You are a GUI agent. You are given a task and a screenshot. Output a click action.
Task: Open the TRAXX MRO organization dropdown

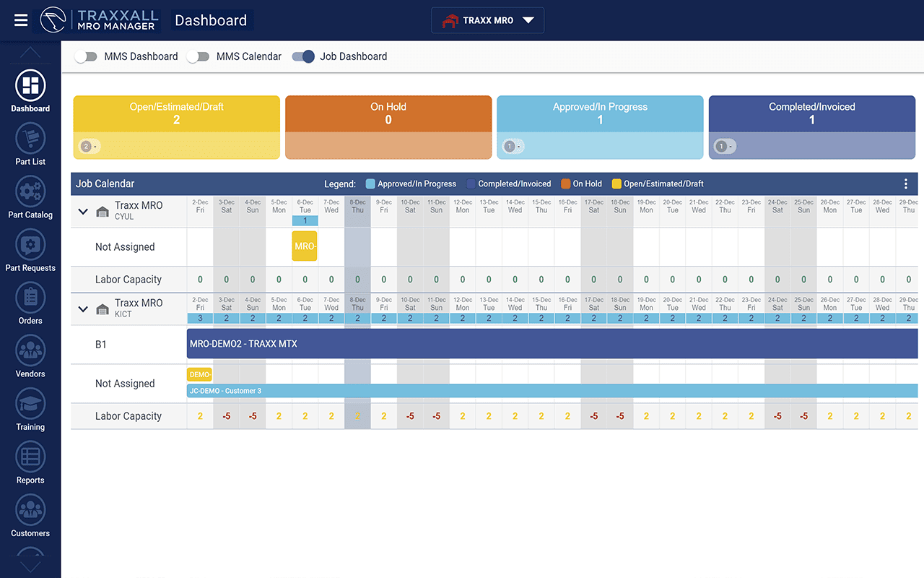coord(488,20)
